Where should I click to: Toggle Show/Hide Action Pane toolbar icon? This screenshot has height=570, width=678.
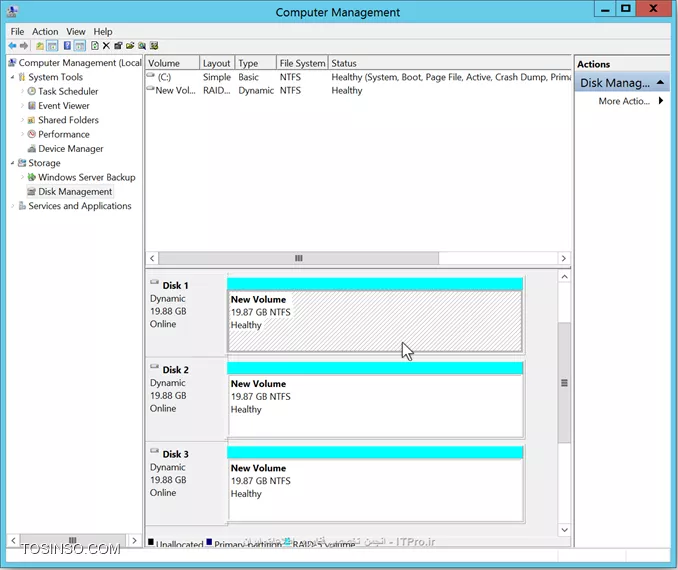80,45
